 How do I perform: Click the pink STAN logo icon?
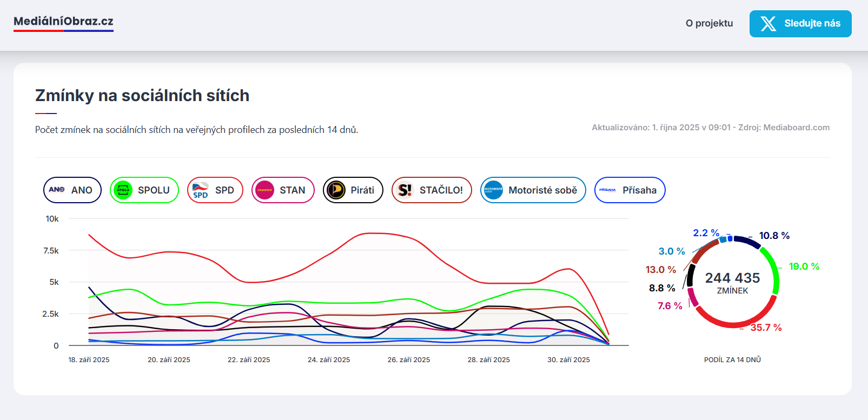tap(265, 190)
